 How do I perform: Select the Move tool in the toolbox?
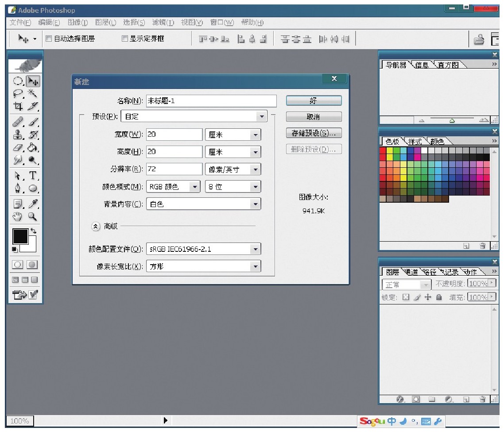click(33, 81)
